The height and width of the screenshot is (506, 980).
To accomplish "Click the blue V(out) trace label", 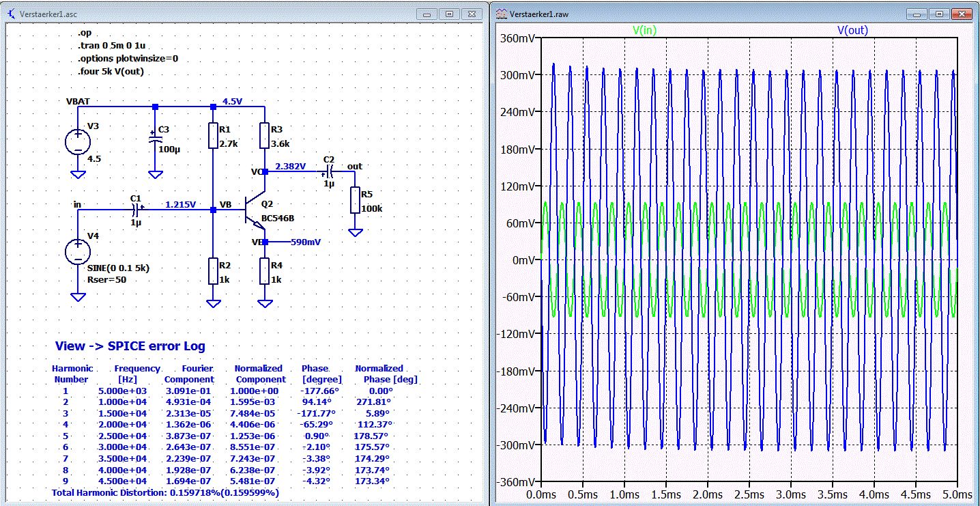I will click(853, 30).
